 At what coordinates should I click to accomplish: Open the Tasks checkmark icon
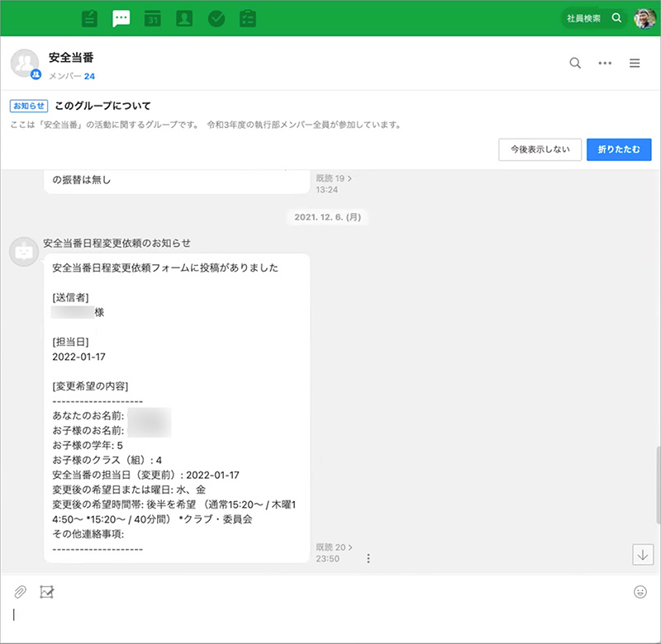pyautogui.click(x=216, y=18)
